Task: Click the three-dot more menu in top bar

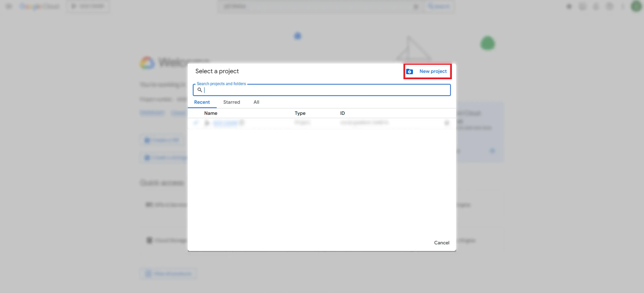Action: coord(623,7)
